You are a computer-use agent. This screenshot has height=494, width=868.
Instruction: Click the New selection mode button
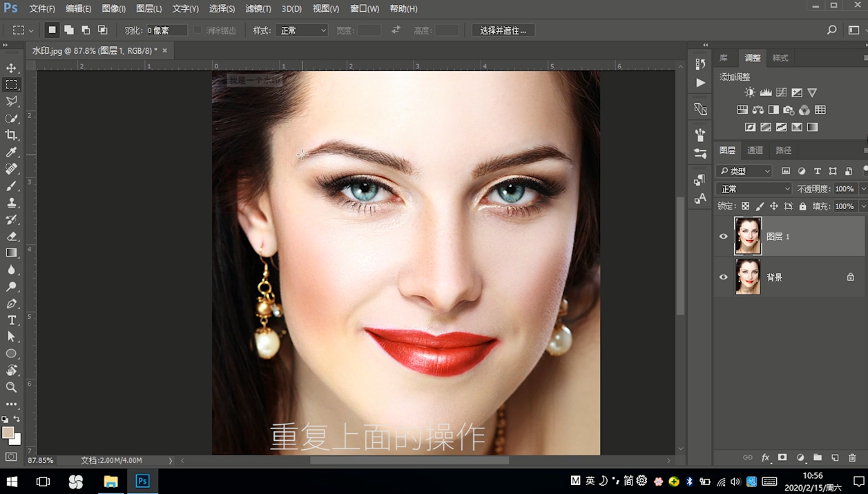coord(52,30)
